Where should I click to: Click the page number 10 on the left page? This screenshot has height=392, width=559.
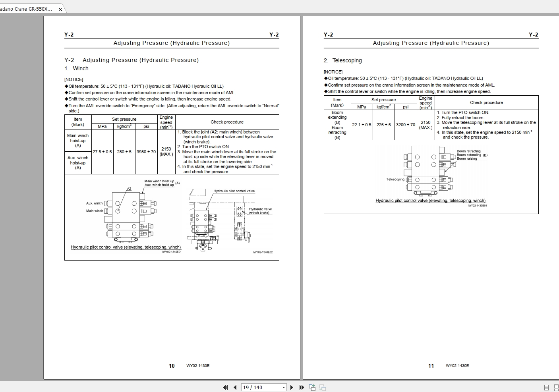(x=171, y=366)
